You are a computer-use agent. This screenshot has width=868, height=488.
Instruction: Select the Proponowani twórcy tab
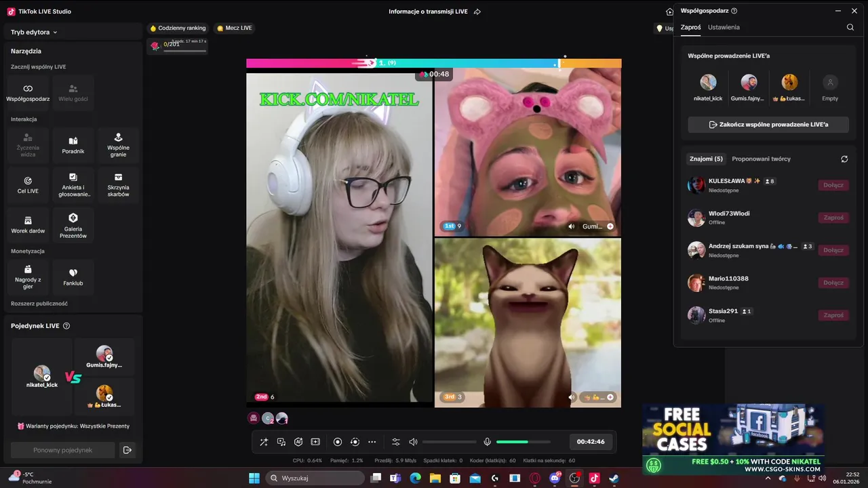pos(761,159)
